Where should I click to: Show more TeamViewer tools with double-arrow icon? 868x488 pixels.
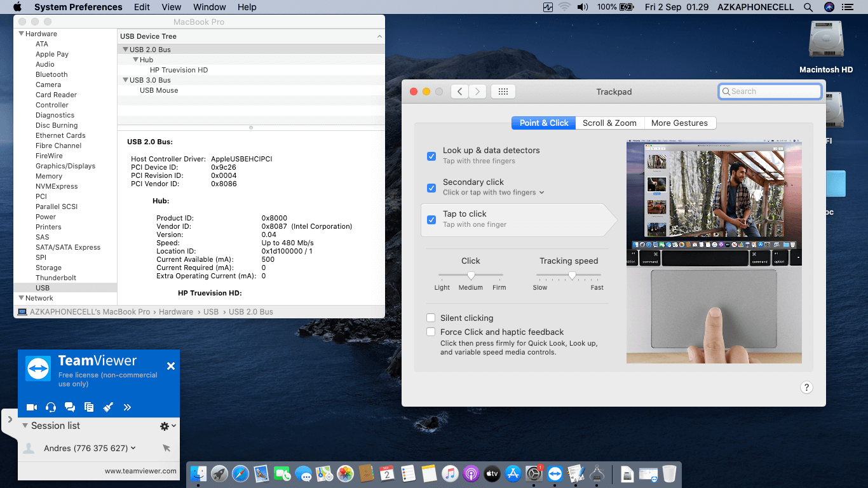click(x=127, y=407)
